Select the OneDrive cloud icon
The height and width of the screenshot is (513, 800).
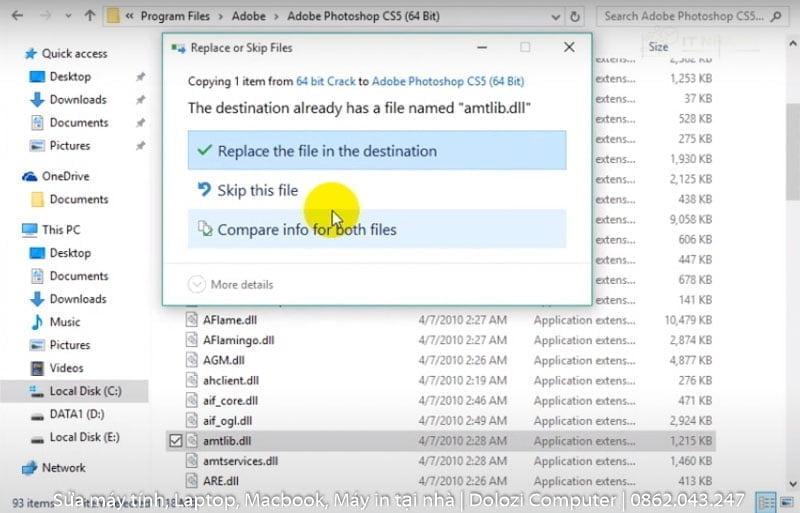click(30, 176)
